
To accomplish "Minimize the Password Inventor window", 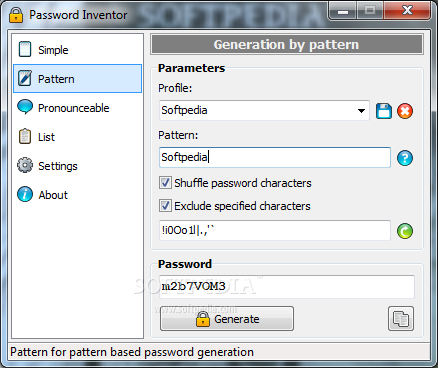I will click(x=343, y=11).
